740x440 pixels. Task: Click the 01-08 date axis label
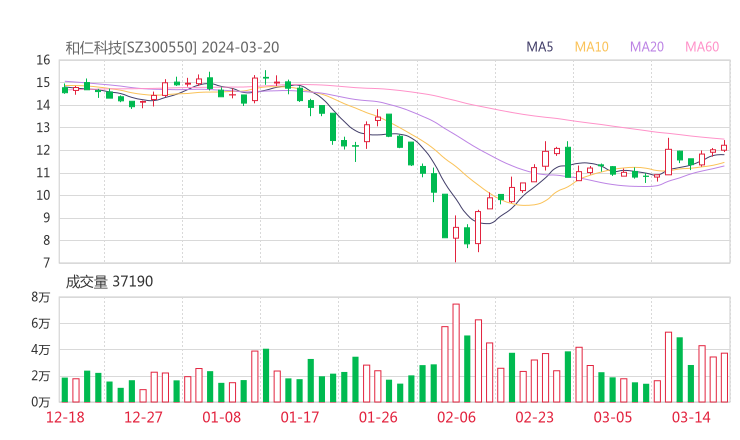tap(221, 417)
